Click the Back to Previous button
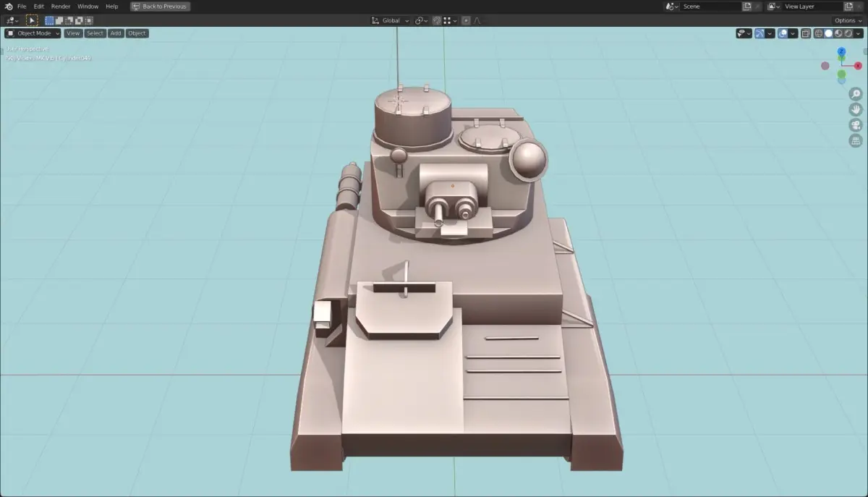 (x=161, y=6)
